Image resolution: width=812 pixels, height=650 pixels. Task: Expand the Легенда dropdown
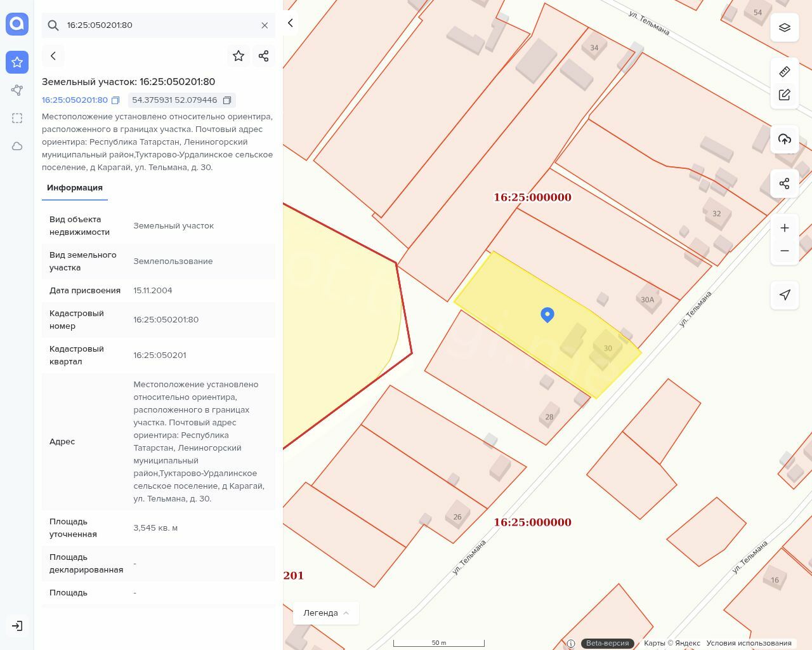coord(326,613)
